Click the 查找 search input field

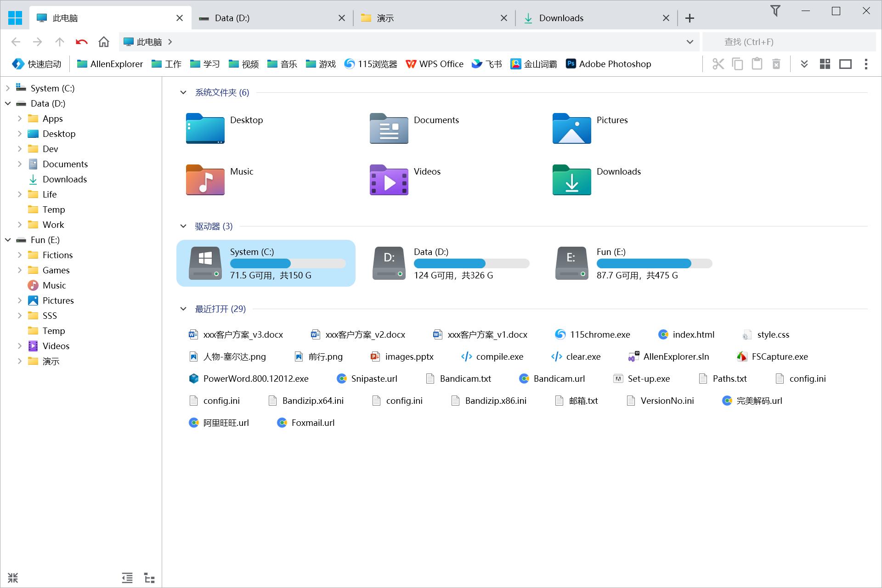pos(788,42)
